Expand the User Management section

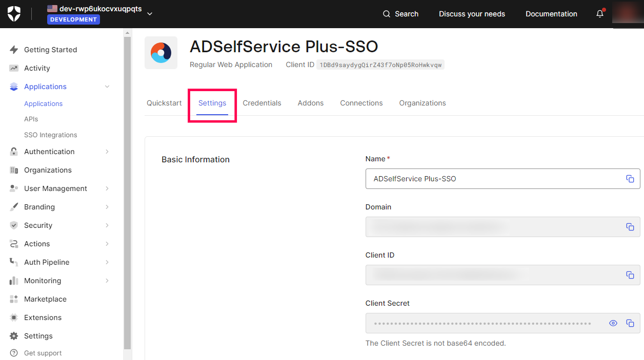107,188
